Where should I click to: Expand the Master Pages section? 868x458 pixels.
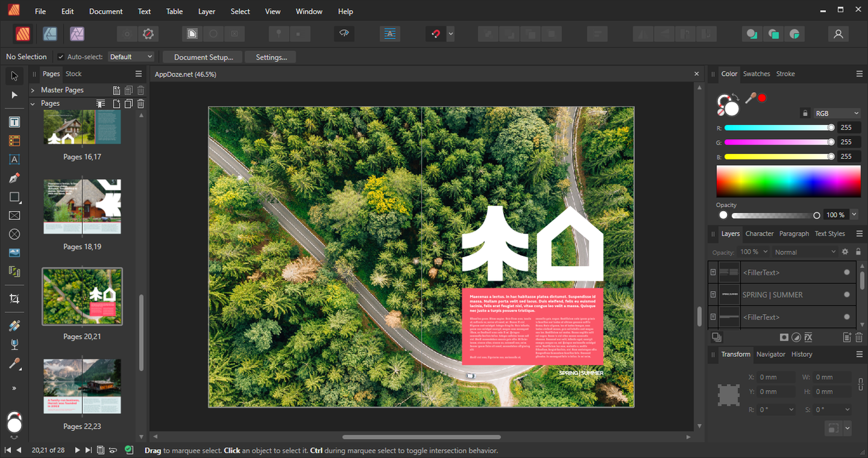(33, 90)
